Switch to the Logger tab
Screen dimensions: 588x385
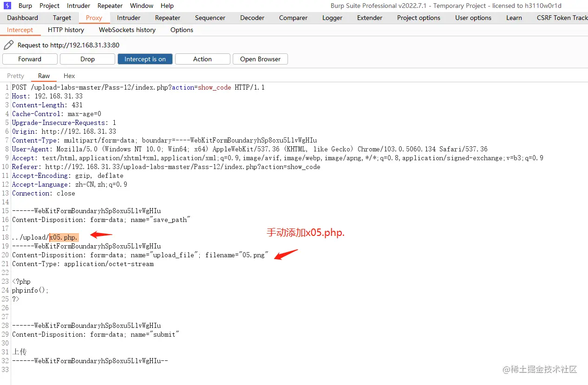pos(332,18)
